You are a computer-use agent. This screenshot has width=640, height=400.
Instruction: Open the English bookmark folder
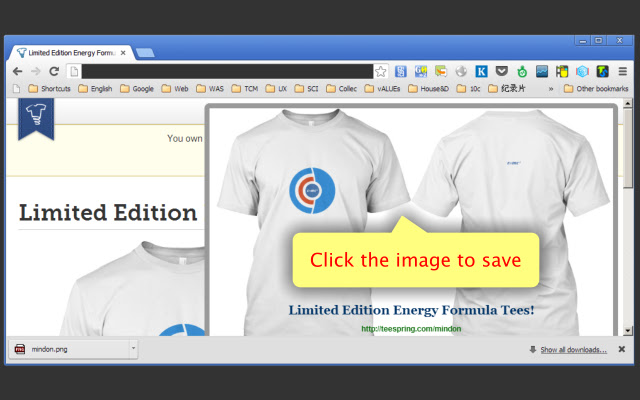point(95,89)
